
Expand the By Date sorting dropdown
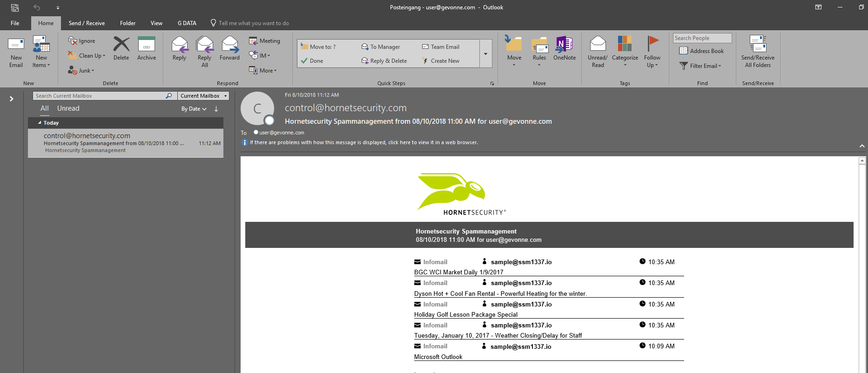click(x=194, y=109)
